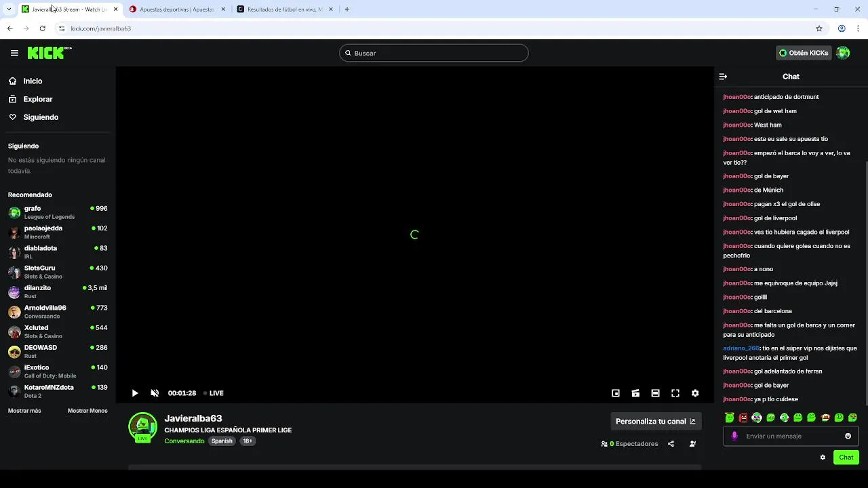Click Javieralba63 channel avatar

point(142,427)
